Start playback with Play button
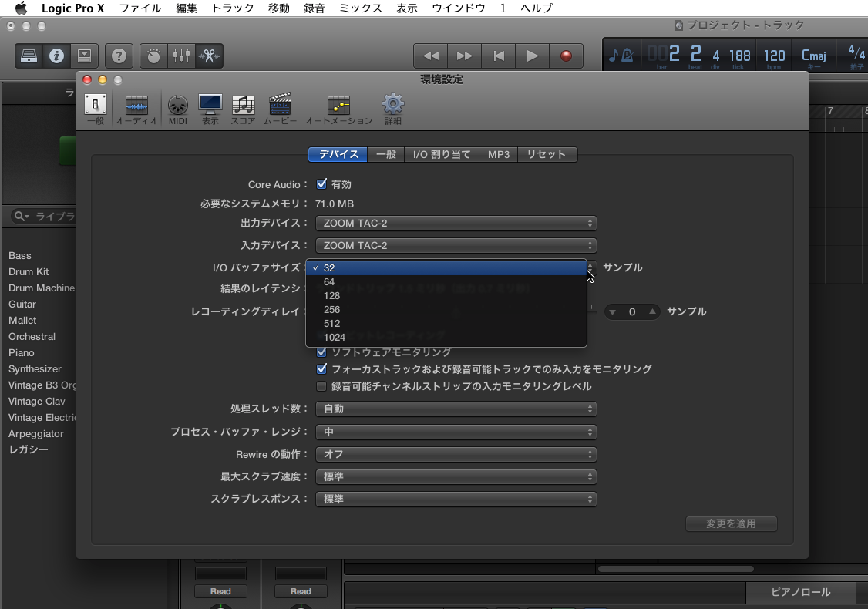This screenshot has width=868, height=609. pyautogui.click(x=532, y=56)
